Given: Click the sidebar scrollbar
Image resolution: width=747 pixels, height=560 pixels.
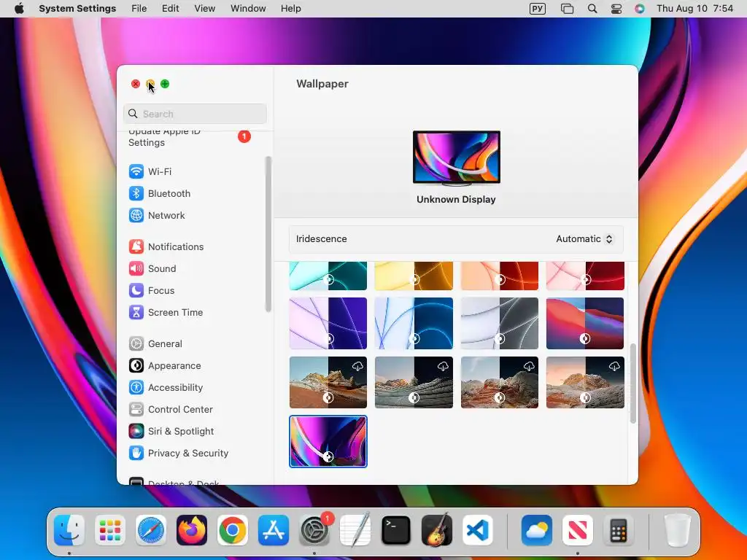Looking at the screenshot, I should pos(268,234).
